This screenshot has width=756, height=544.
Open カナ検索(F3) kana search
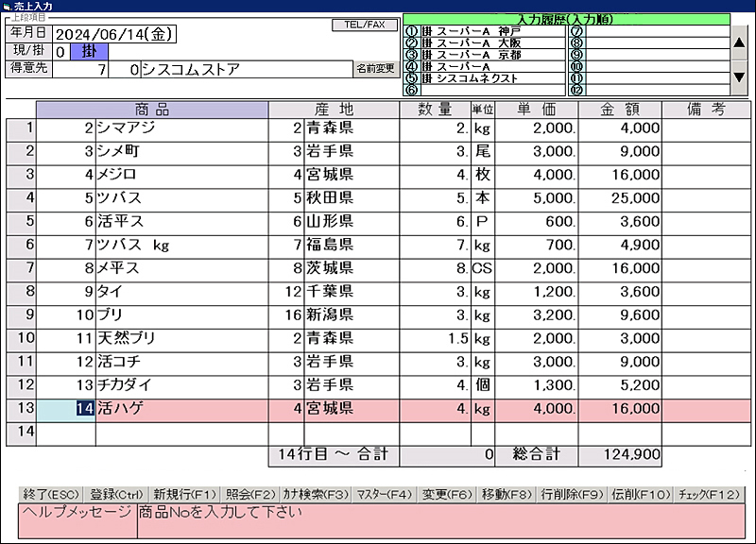coord(316,494)
